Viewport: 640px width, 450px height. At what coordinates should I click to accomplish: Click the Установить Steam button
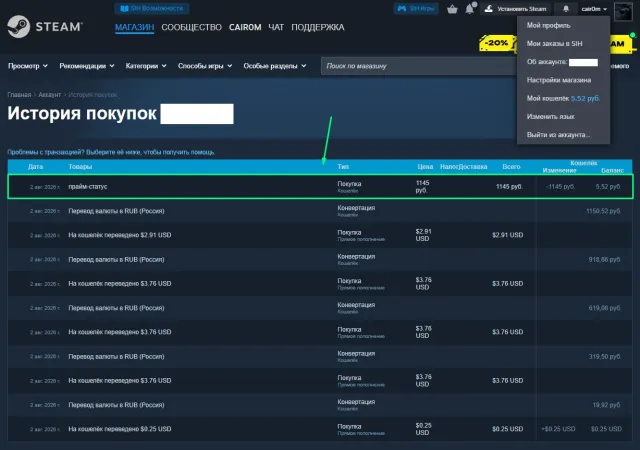[x=516, y=9]
